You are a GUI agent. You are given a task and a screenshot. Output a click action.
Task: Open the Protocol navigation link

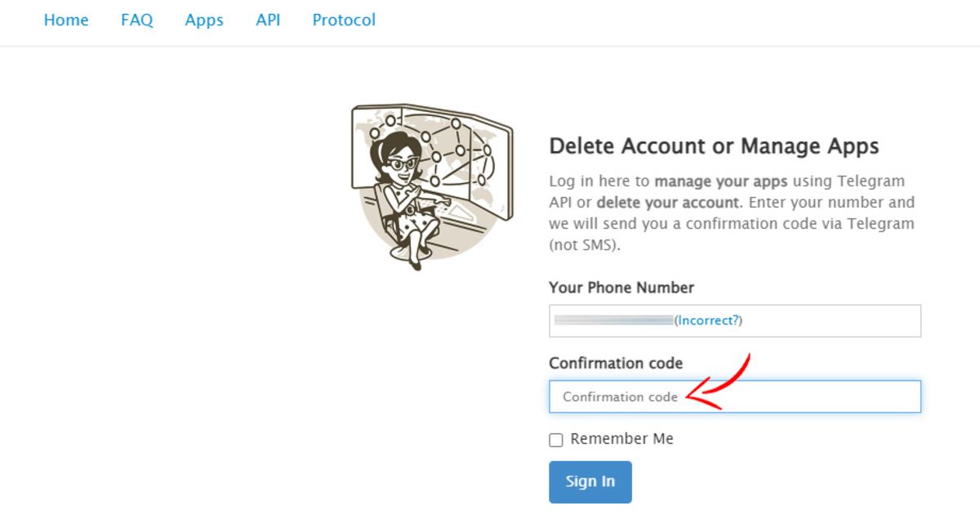(x=344, y=20)
